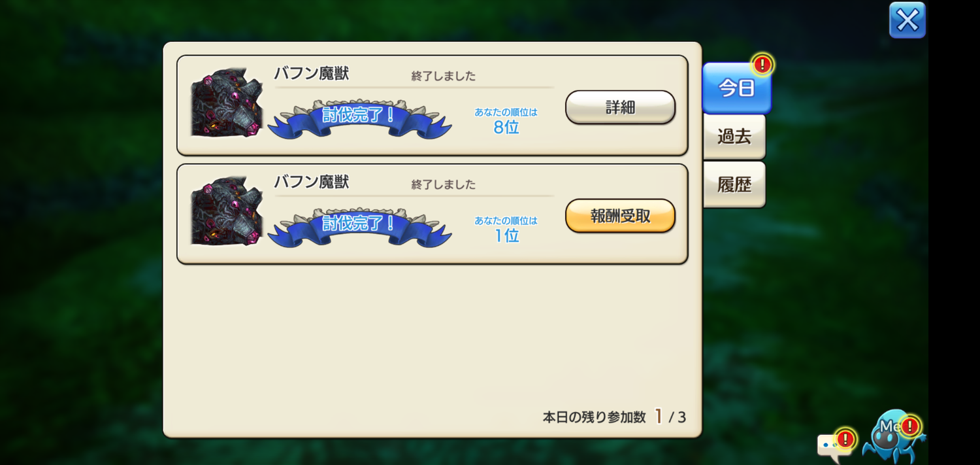This screenshot has width=980, height=465.
Task: Click the alert badge on 今日 tab
Action: click(x=762, y=64)
